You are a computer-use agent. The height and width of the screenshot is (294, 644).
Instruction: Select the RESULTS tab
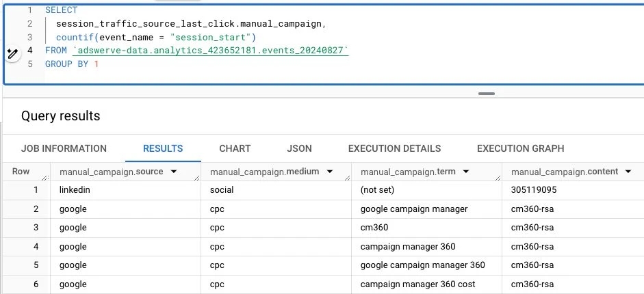pyautogui.click(x=163, y=148)
